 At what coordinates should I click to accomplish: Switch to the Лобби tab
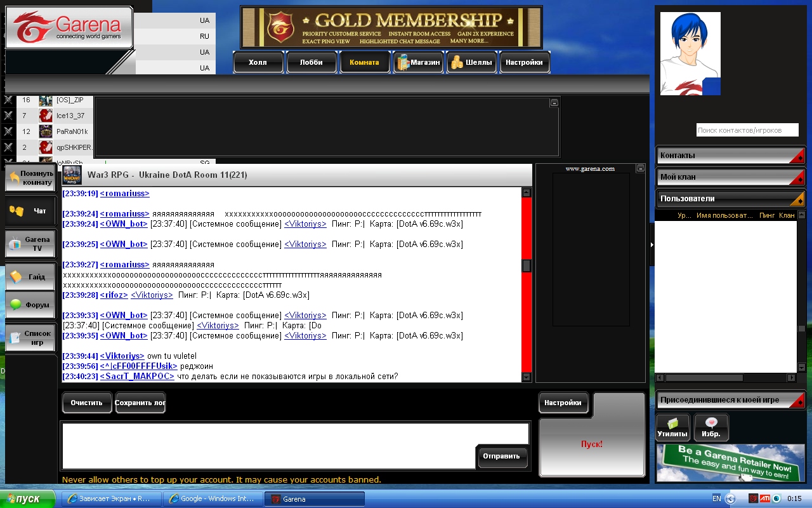(x=311, y=62)
